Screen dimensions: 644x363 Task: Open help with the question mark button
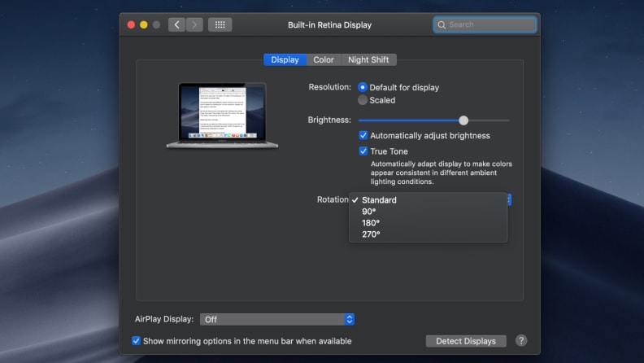point(521,340)
